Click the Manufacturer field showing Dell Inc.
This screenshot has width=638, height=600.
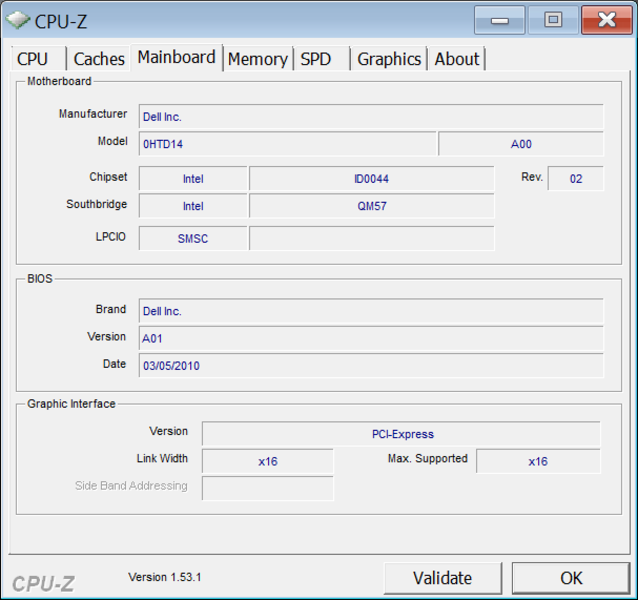click(371, 117)
